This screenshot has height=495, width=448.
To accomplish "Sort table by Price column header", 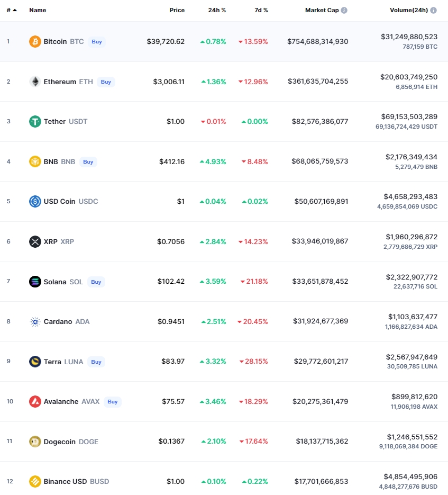I will point(177,10).
